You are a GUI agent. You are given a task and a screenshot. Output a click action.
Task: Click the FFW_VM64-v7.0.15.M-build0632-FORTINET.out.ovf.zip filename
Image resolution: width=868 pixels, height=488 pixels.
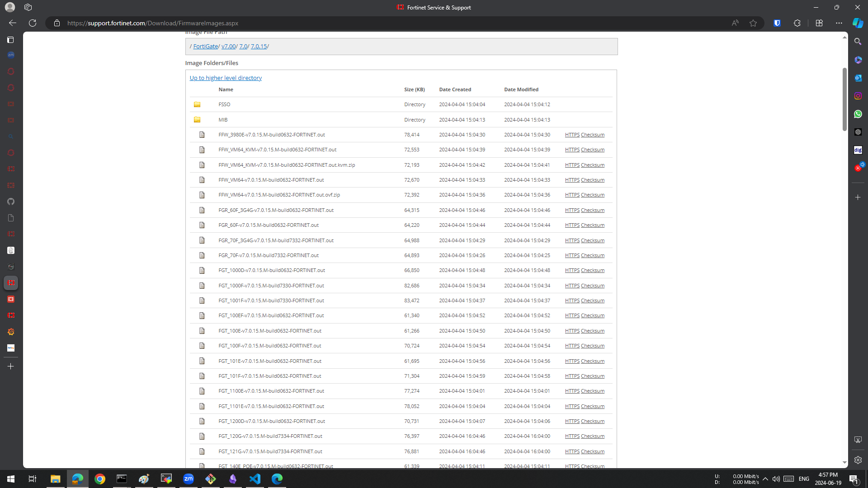click(279, 195)
